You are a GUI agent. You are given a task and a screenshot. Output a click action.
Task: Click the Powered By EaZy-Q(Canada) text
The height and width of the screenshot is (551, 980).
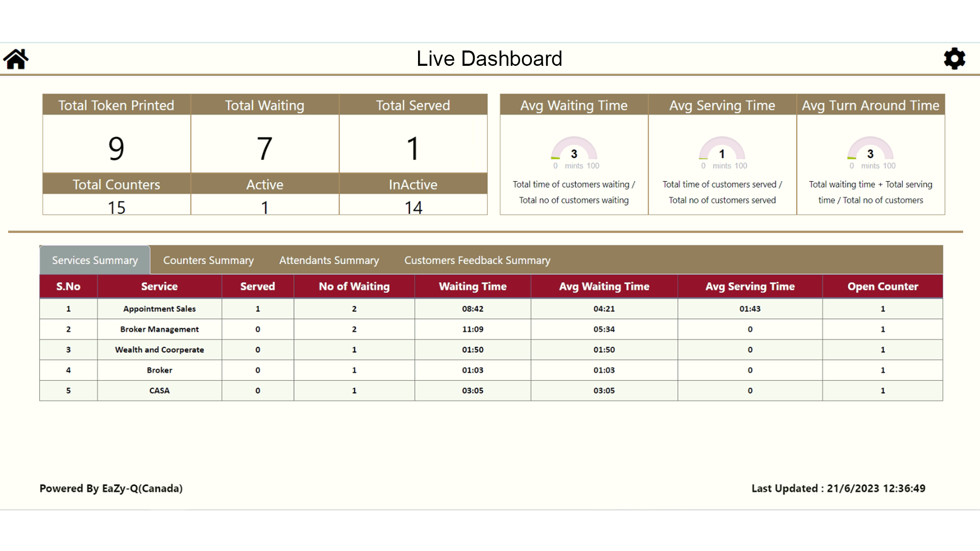(111, 488)
